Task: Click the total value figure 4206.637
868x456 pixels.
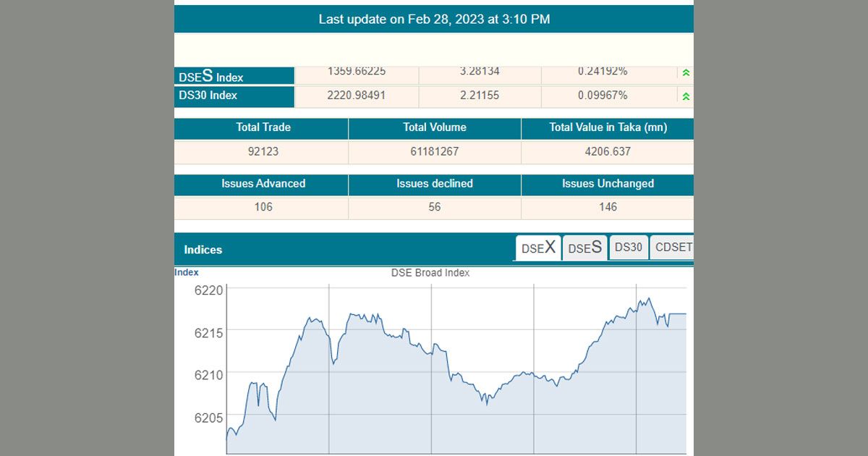Action: click(x=608, y=152)
